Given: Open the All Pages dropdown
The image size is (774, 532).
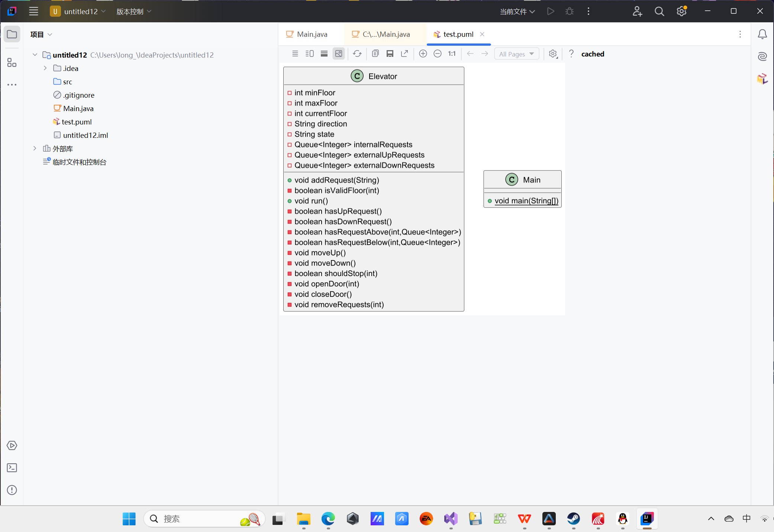Looking at the screenshot, I should point(516,54).
